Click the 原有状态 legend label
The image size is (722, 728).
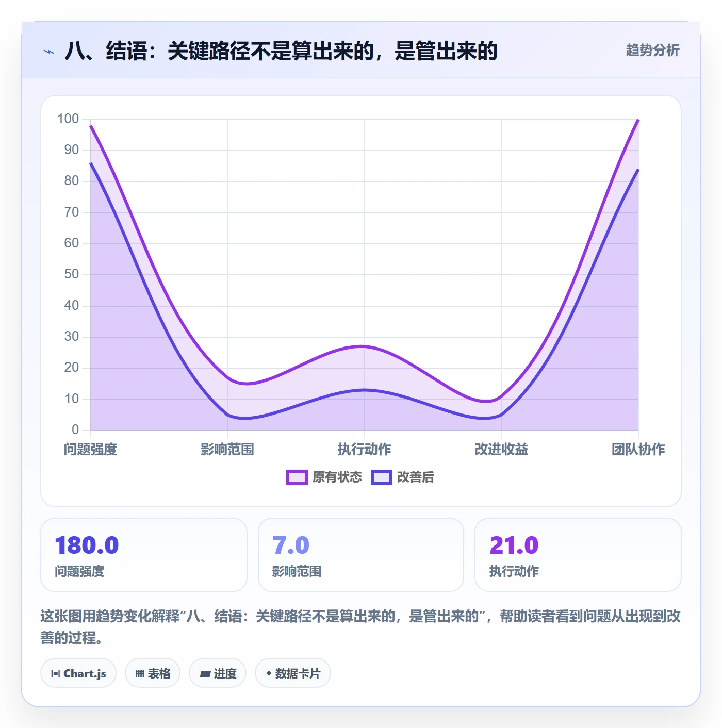point(337,477)
